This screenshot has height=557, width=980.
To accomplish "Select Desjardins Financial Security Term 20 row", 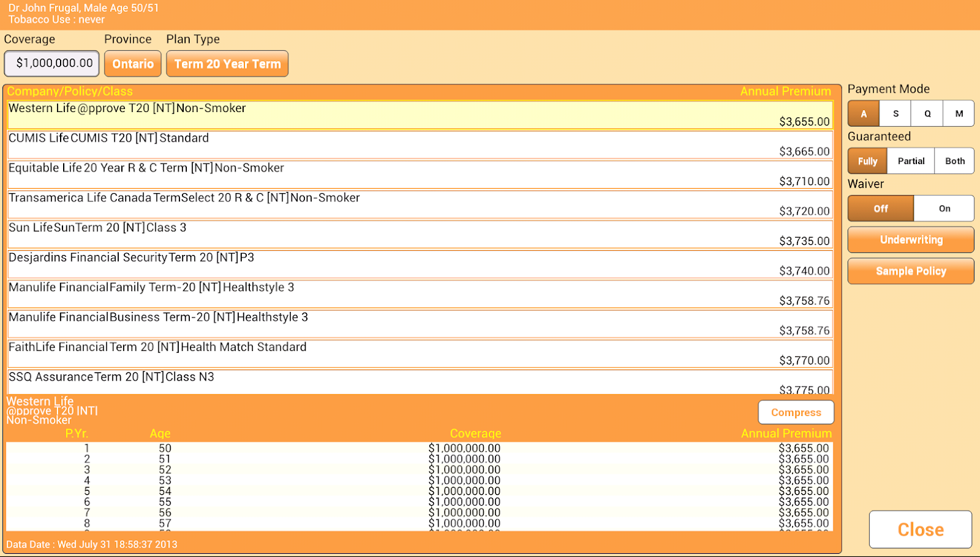I will 420,264.
